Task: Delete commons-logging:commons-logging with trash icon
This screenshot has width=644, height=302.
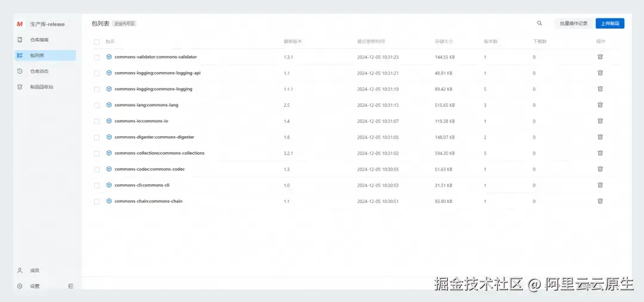Action: coord(600,89)
